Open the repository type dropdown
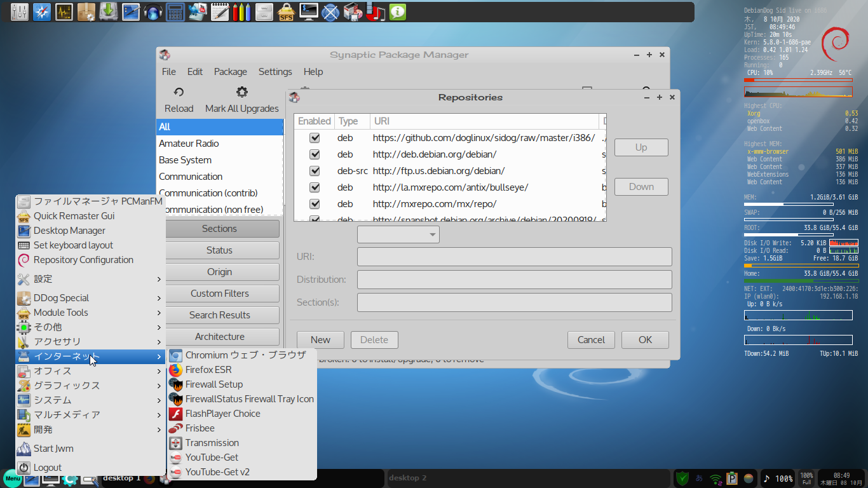Viewport: 868px width, 488px height. (x=398, y=234)
